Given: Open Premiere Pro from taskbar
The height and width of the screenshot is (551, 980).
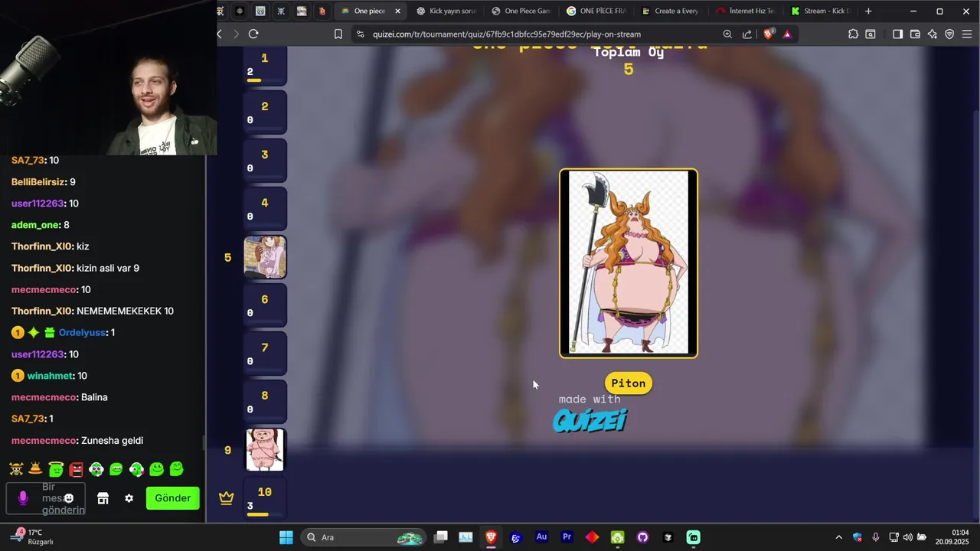Looking at the screenshot, I should [567, 537].
